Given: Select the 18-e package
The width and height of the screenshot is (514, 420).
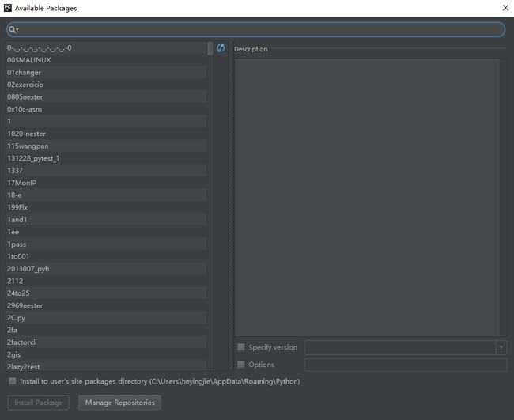Looking at the screenshot, I should click(107, 195).
